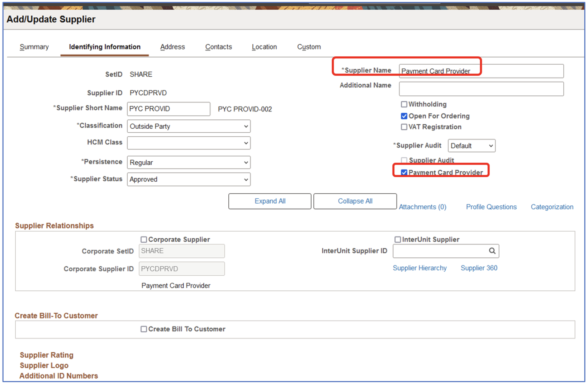This screenshot has width=588, height=385.
Task: Change the Supplier Status dropdown
Action: [x=189, y=179]
